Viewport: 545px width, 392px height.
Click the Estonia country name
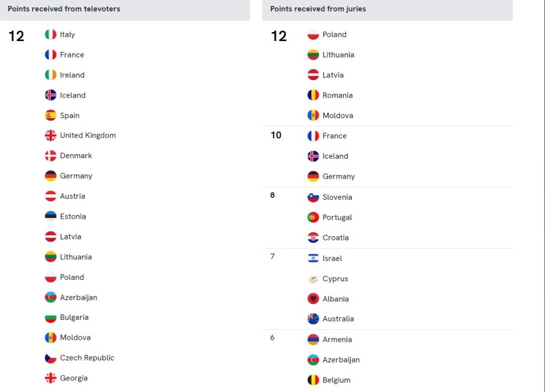(x=73, y=216)
